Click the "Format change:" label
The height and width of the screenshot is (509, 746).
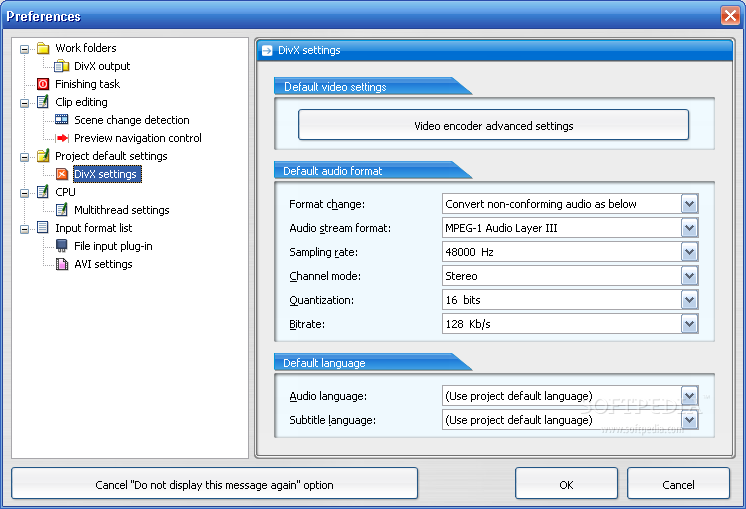point(327,205)
